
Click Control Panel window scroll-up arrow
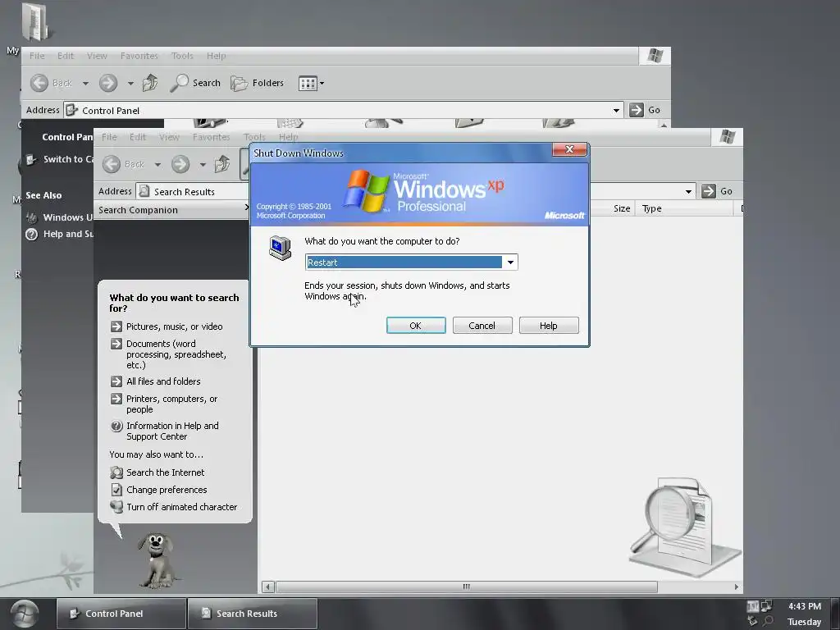coord(664,125)
